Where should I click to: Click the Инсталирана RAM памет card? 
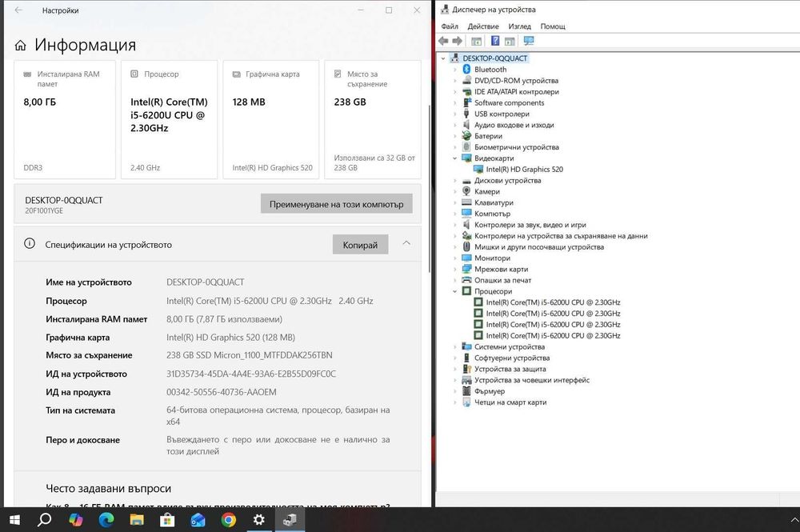pos(65,120)
